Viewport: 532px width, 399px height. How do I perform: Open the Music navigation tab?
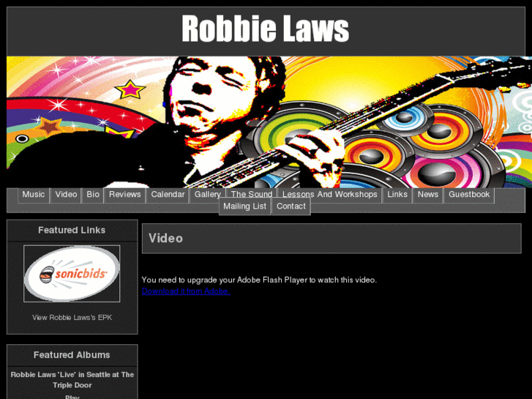pos(33,195)
